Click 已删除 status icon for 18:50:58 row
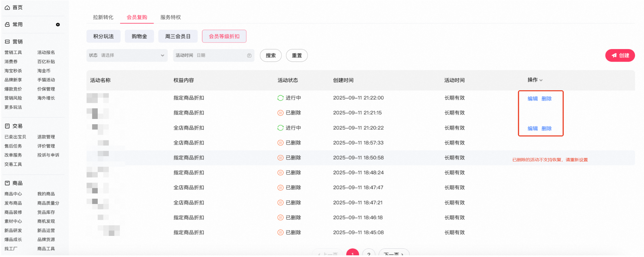 [x=280, y=158]
